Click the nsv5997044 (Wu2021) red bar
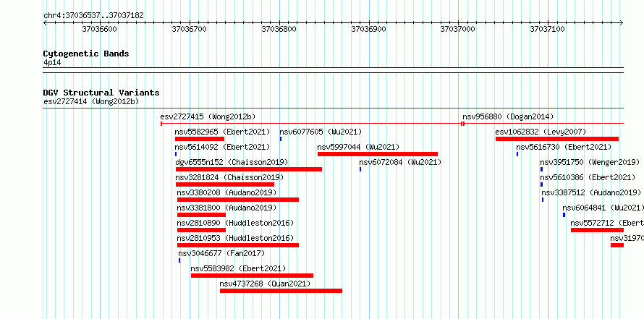Screen dimensions: 644x319 (x=378, y=154)
